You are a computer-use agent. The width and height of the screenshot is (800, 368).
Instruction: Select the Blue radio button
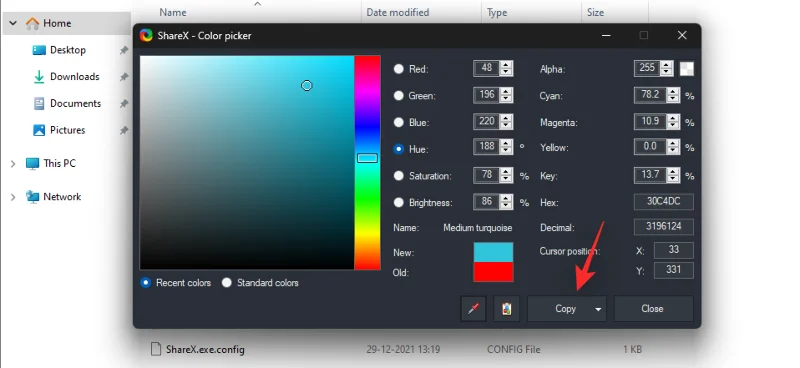pos(399,122)
